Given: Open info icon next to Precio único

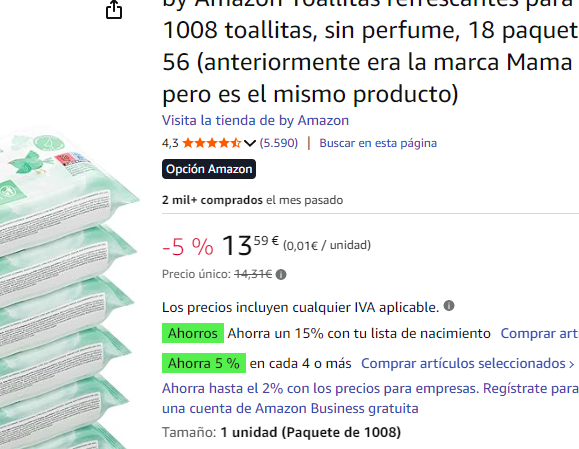Looking at the screenshot, I should point(281,274).
